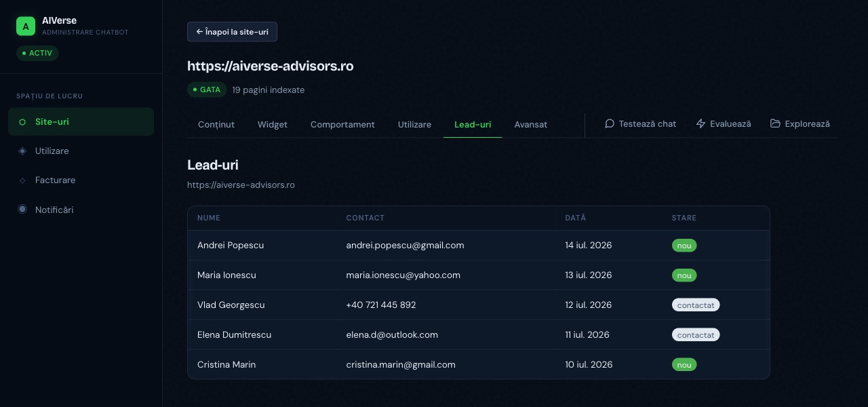Go back with Înapoi la site-uri button
The height and width of the screenshot is (407, 868).
coord(232,32)
